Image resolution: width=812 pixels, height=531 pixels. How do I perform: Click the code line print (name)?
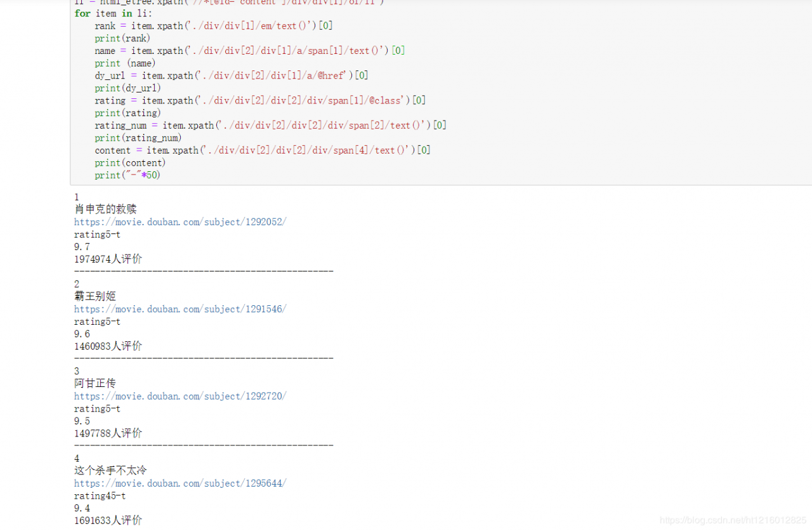click(x=125, y=63)
